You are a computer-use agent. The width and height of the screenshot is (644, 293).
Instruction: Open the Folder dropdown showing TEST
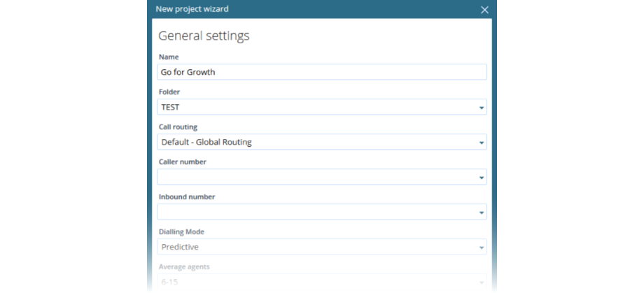pyautogui.click(x=322, y=107)
